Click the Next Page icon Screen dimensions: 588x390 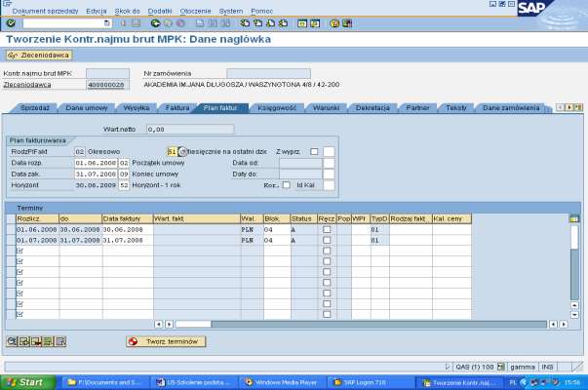click(x=270, y=23)
